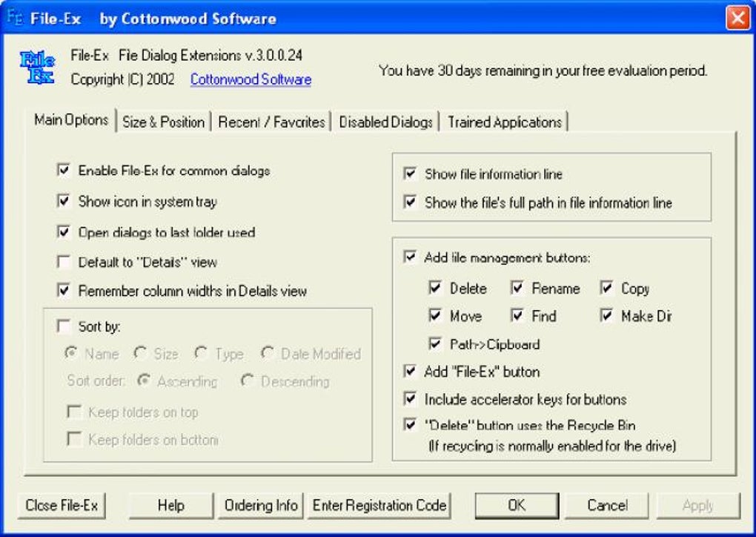Disable File-Ex for common dialogs

point(64,169)
